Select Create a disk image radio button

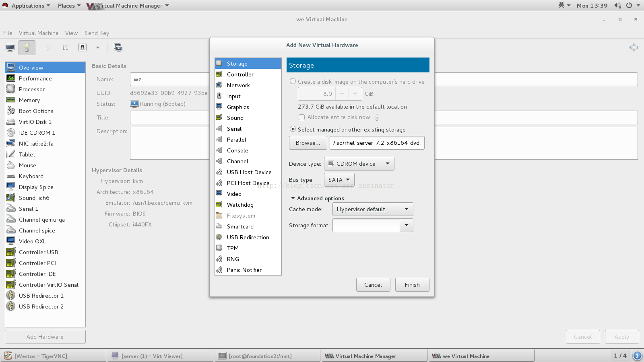293,81
